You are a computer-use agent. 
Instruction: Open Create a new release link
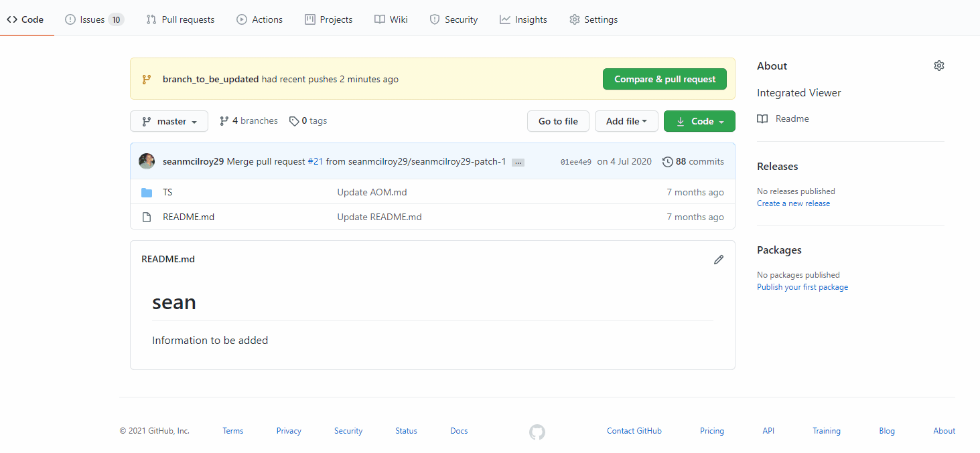click(x=793, y=203)
